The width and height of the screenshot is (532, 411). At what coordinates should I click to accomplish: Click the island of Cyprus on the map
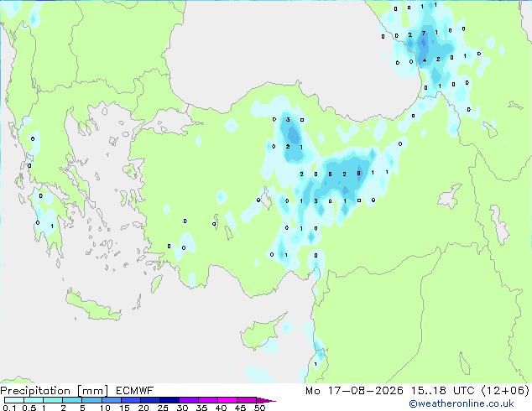click(x=260, y=333)
